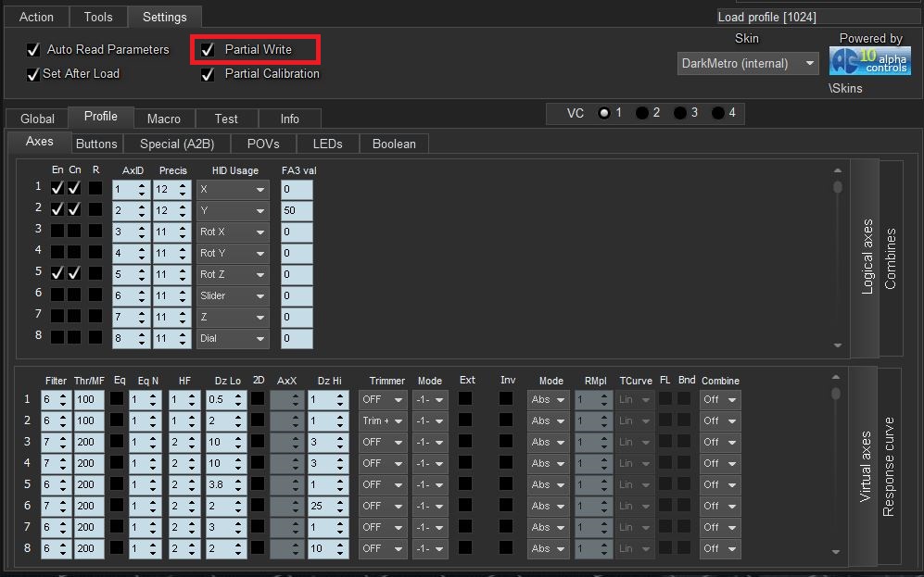
Task: Click the Load profile [1024] status text
Action: (x=766, y=17)
